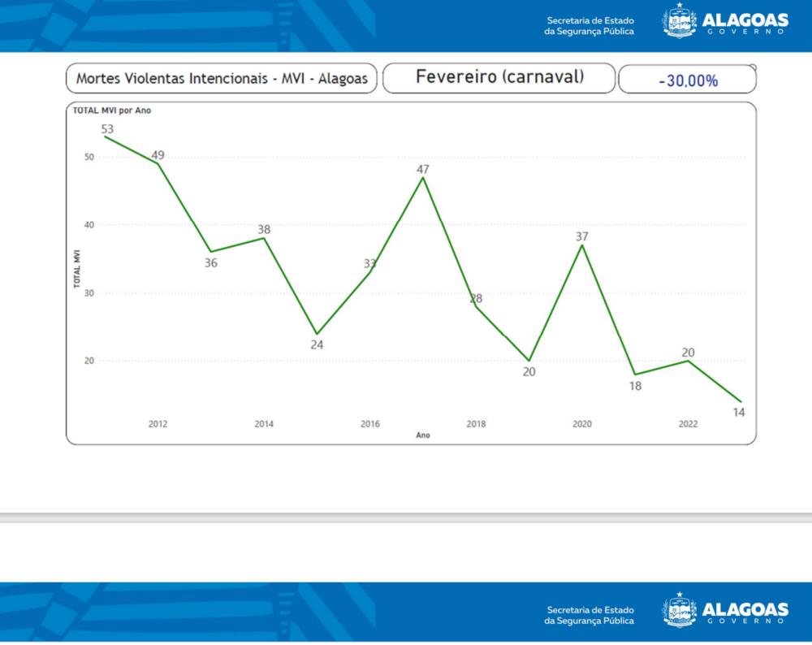
Task: Click the Alagoas Governo crest logo in top header
Action: click(x=680, y=22)
